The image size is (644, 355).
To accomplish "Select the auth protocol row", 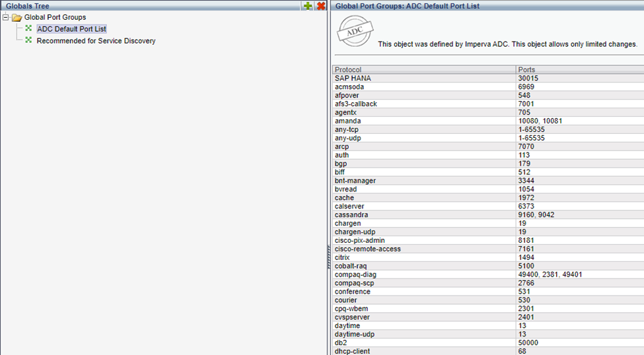I will [488, 155].
